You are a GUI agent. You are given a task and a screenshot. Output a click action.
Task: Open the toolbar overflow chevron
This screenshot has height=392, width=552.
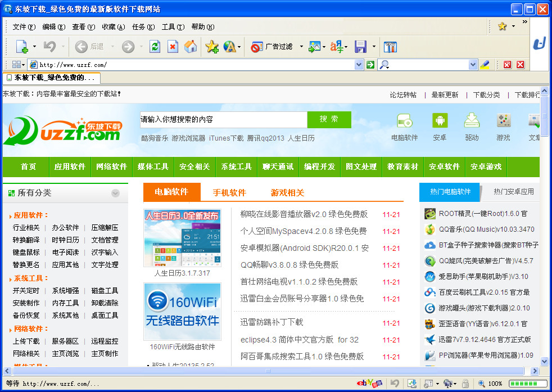pyautogui.click(x=525, y=22)
